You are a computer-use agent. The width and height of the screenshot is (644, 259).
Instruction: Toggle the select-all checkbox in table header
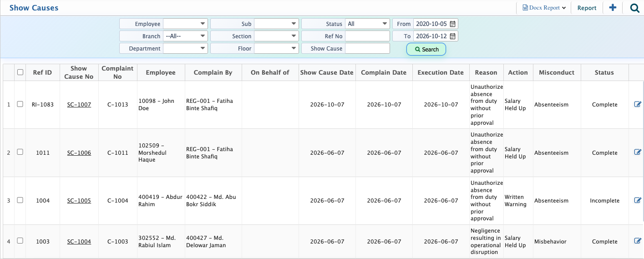(20, 72)
